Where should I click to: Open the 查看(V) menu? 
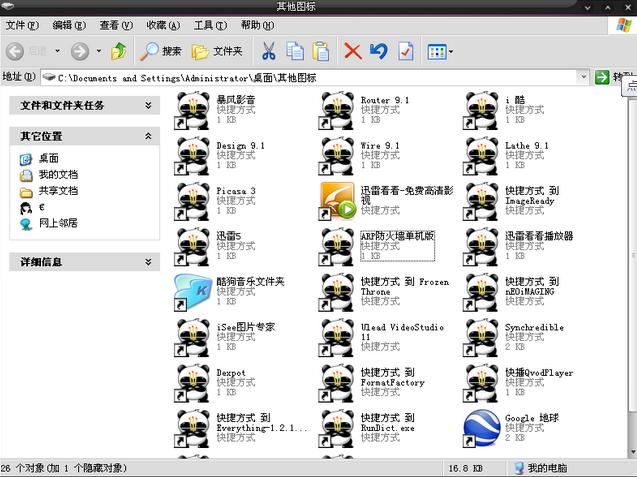[x=116, y=26]
